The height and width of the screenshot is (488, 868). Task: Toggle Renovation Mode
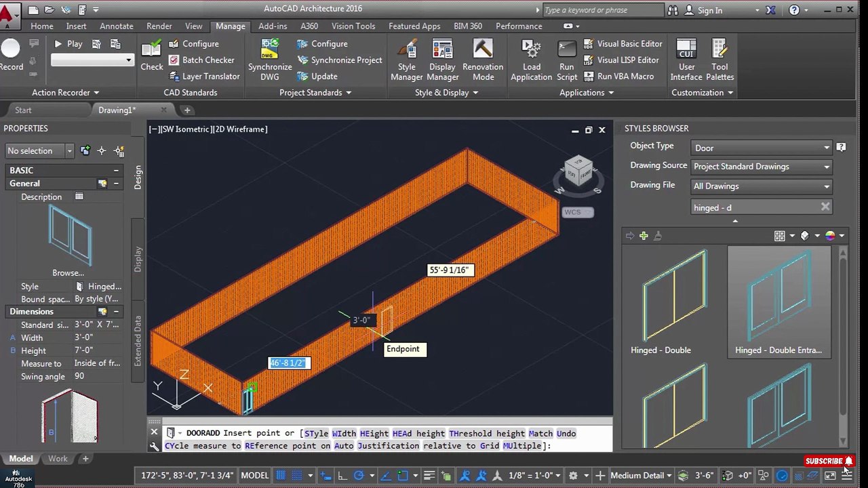coord(483,60)
